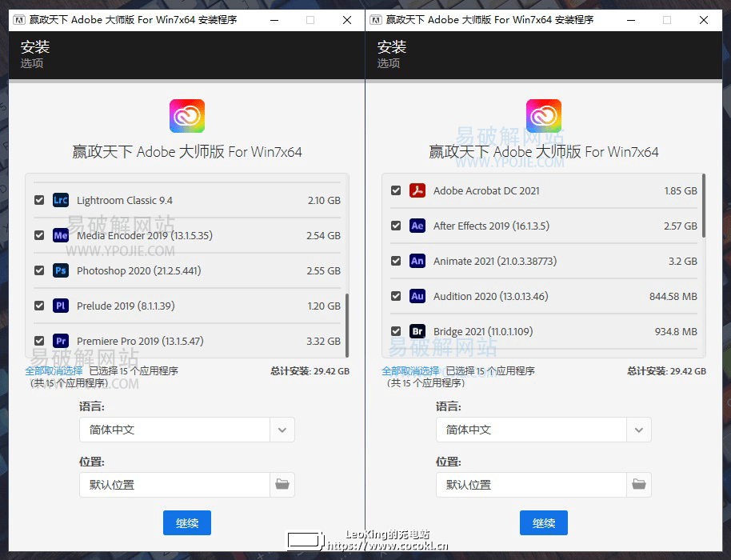Click Creative Cloud logo in left window
This screenshot has height=560, width=731.
(x=187, y=116)
